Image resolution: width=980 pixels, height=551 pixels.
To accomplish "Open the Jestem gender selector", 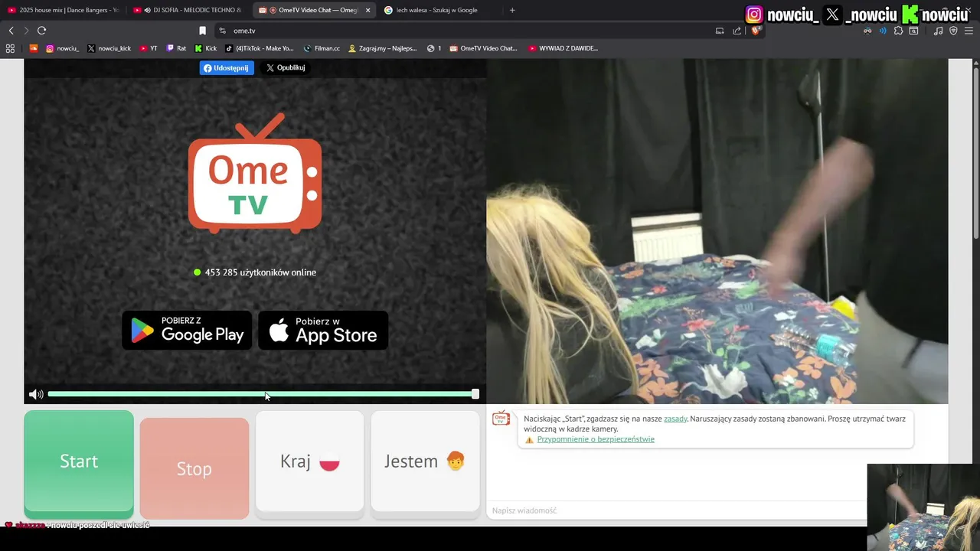I will pyautogui.click(x=425, y=461).
